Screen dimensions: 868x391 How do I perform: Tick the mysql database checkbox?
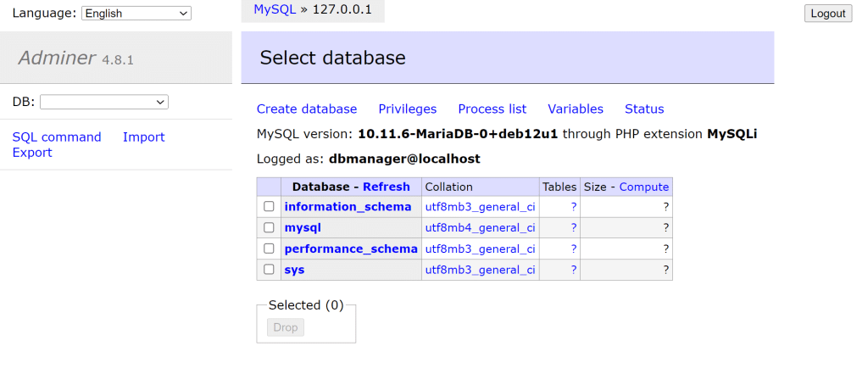click(x=269, y=227)
